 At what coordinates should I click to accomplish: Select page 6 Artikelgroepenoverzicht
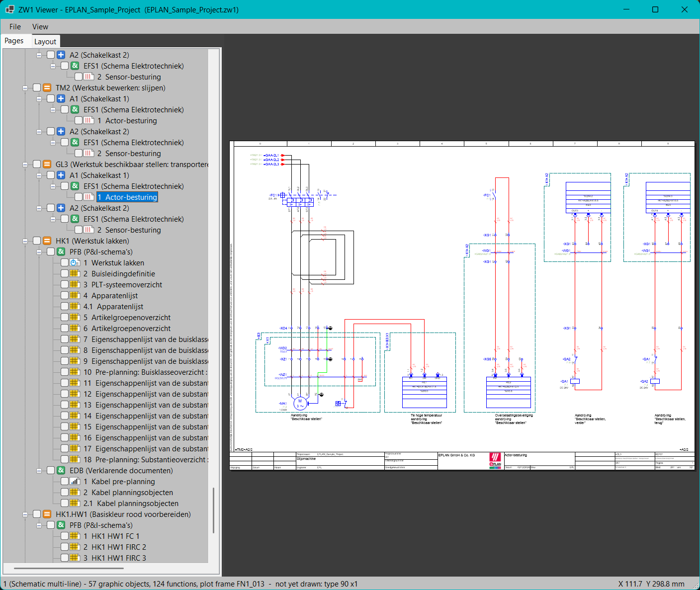click(x=127, y=329)
